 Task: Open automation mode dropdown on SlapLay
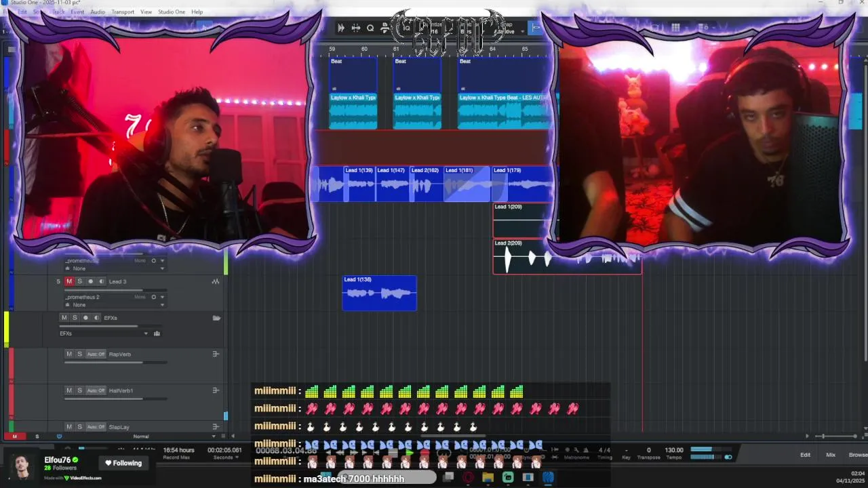(x=96, y=427)
